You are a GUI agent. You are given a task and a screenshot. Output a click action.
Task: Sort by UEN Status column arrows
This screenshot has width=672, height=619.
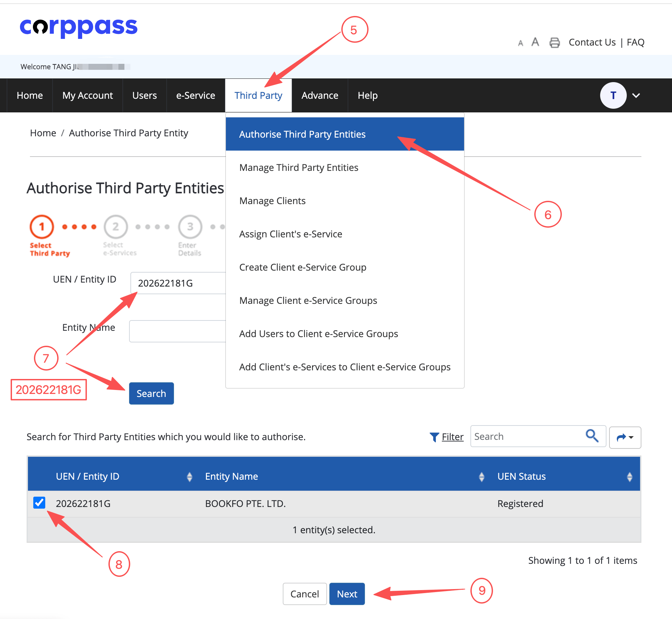coord(629,477)
